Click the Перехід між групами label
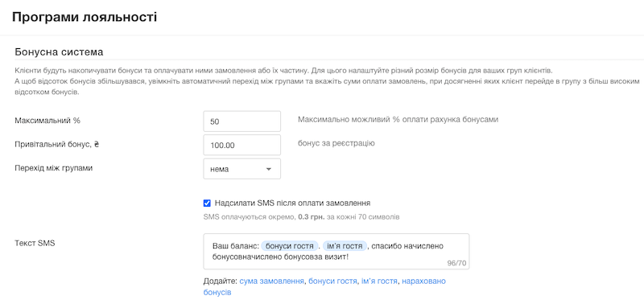 53,168
